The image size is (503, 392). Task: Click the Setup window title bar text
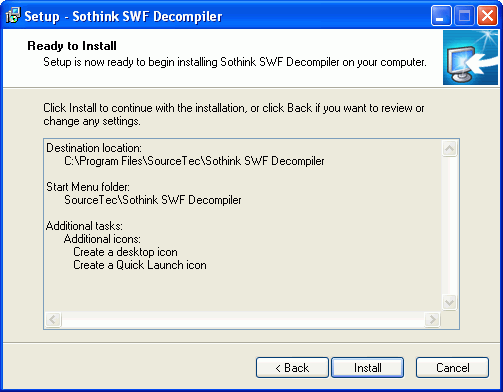click(x=123, y=16)
